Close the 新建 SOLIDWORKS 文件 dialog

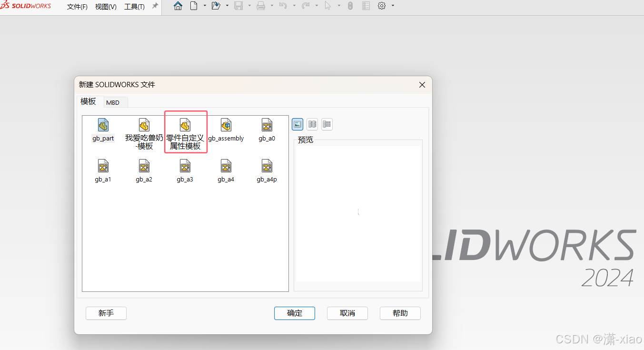pos(422,85)
